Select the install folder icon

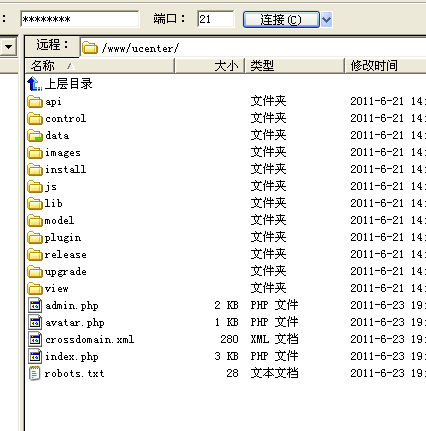point(35,170)
